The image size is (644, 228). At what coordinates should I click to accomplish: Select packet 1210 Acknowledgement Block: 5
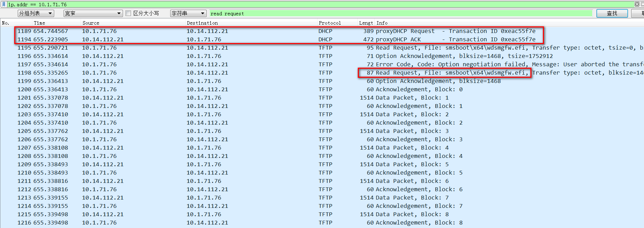[x=322, y=172]
